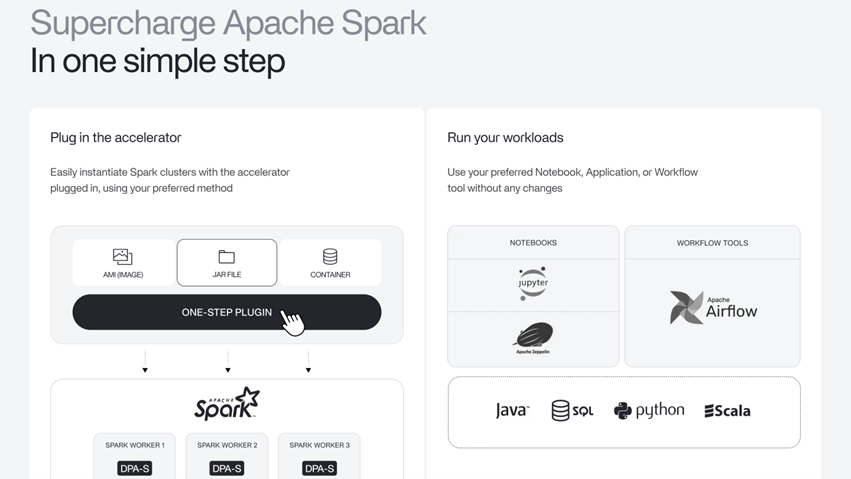The image size is (851, 479).
Task: Click the Apache Spark logo
Action: 227,404
